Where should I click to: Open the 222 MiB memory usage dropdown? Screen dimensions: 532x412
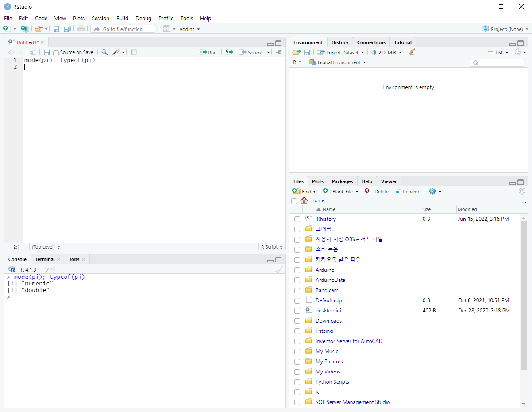coord(386,52)
